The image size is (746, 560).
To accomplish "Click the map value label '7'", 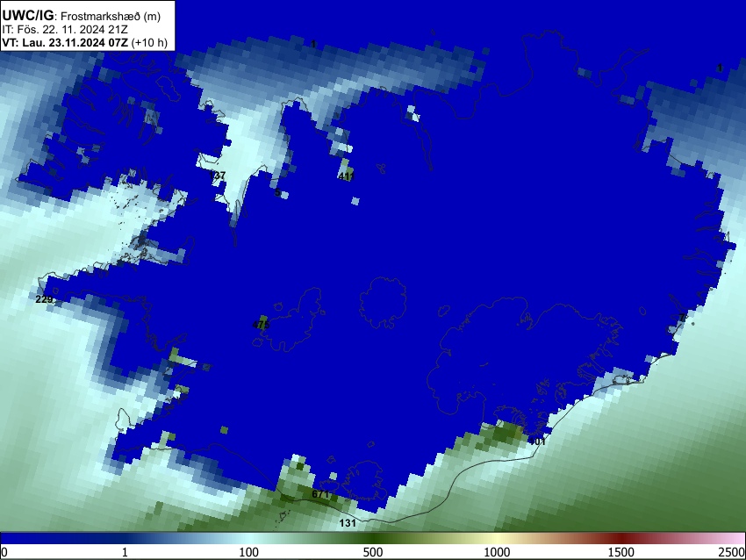I will (682, 318).
